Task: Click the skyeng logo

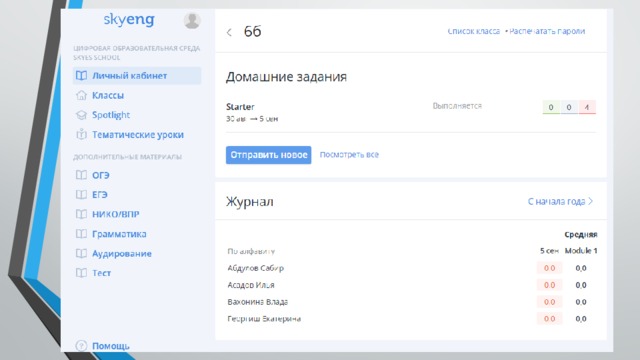Action: tap(129, 20)
